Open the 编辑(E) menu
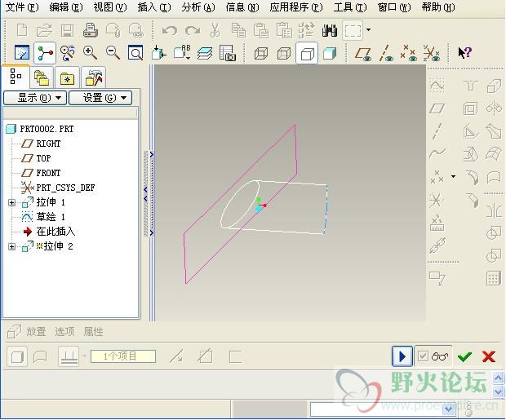506x420 pixels. click(66, 7)
